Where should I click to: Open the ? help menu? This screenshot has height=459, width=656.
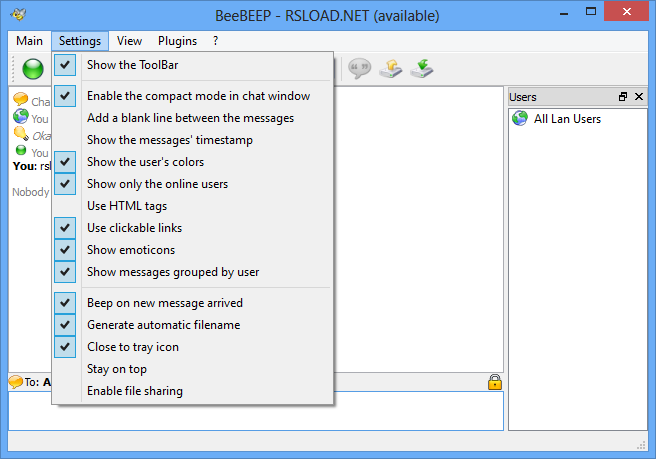(x=215, y=41)
